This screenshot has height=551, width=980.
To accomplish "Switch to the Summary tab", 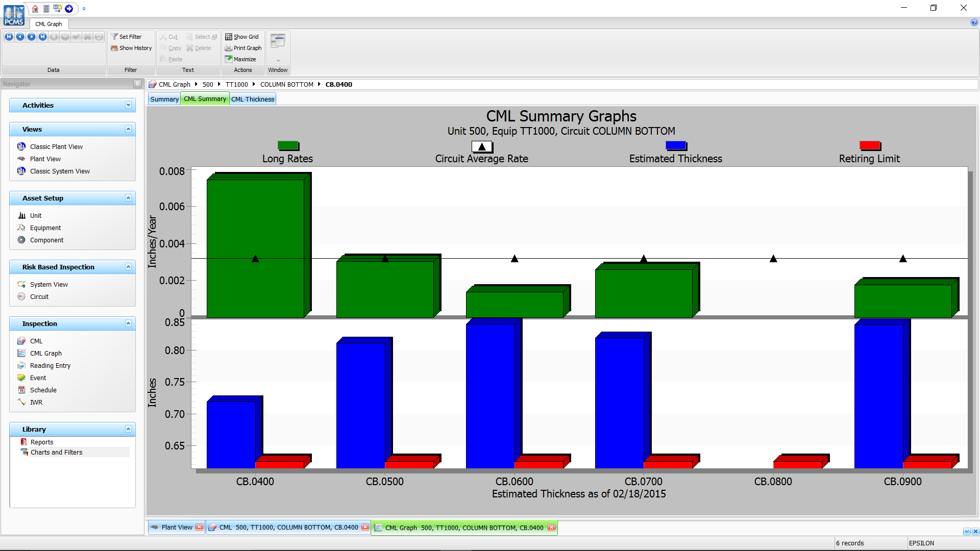I will pos(163,98).
